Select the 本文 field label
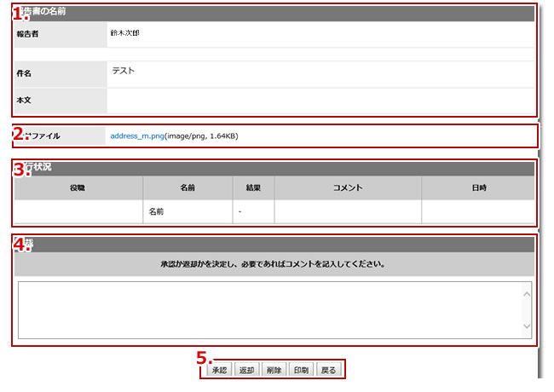The height and width of the screenshot is (392, 554). click(x=24, y=101)
